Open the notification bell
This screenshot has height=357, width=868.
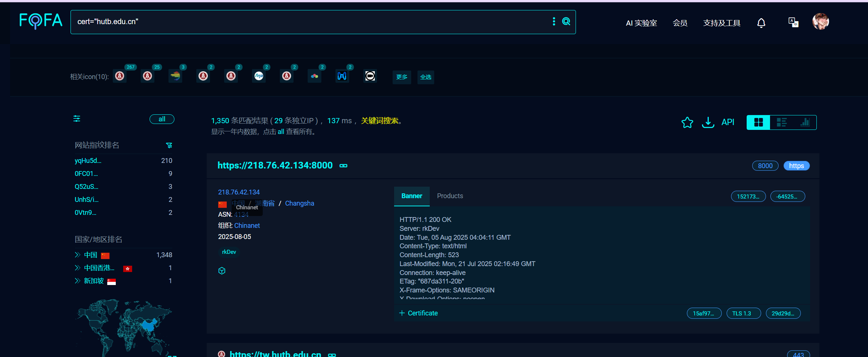761,23
